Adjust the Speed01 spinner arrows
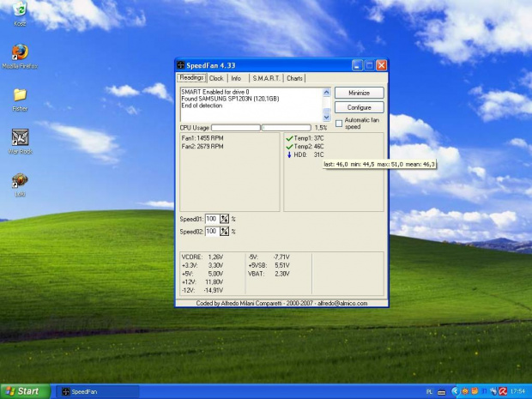Screen dimensions: 532x399 click(225, 219)
